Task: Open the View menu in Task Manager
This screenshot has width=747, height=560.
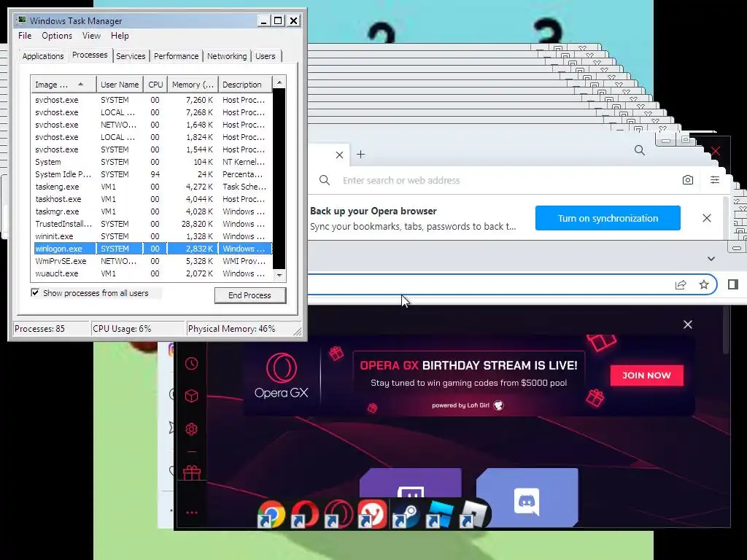Action: pyautogui.click(x=91, y=36)
